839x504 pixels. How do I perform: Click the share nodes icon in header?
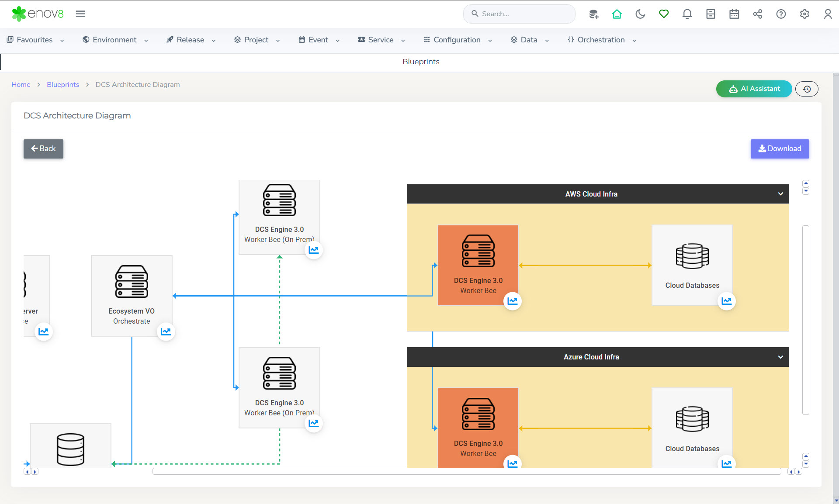(757, 14)
